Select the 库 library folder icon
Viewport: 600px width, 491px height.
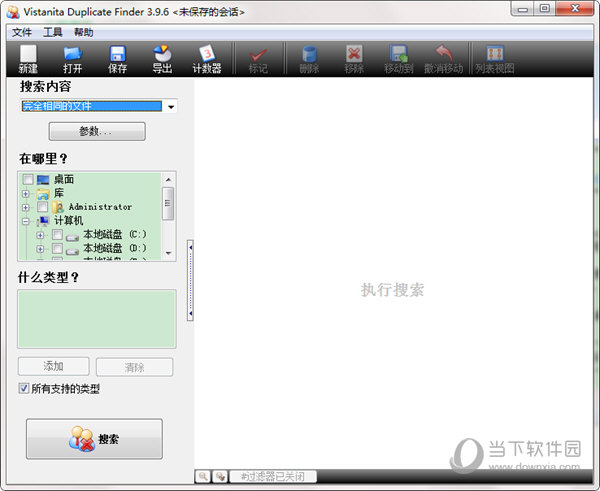[x=43, y=194]
